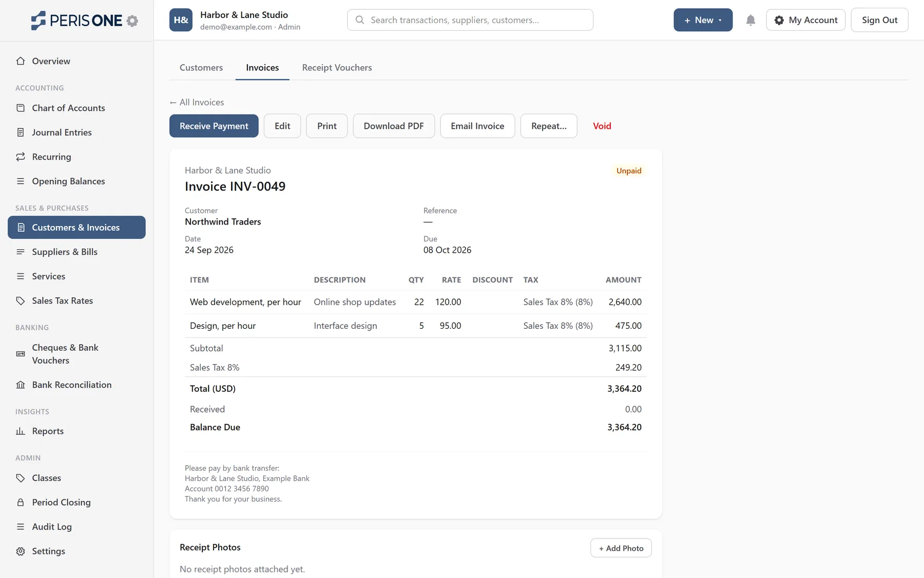The width and height of the screenshot is (924, 578).
Task: Select the Invoices tab
Action: click(262, 68)
